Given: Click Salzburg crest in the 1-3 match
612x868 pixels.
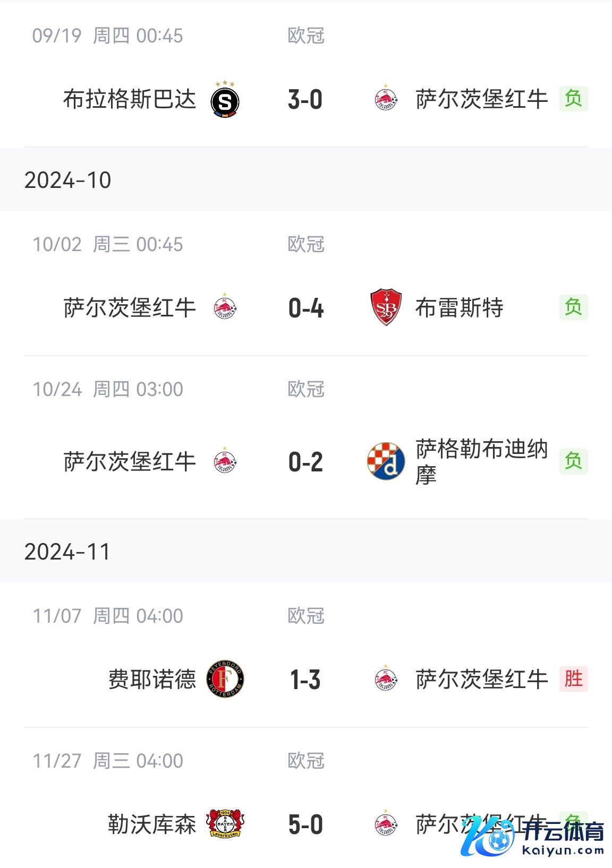Looking at the screenshot, I should click(x=386, y=679).
